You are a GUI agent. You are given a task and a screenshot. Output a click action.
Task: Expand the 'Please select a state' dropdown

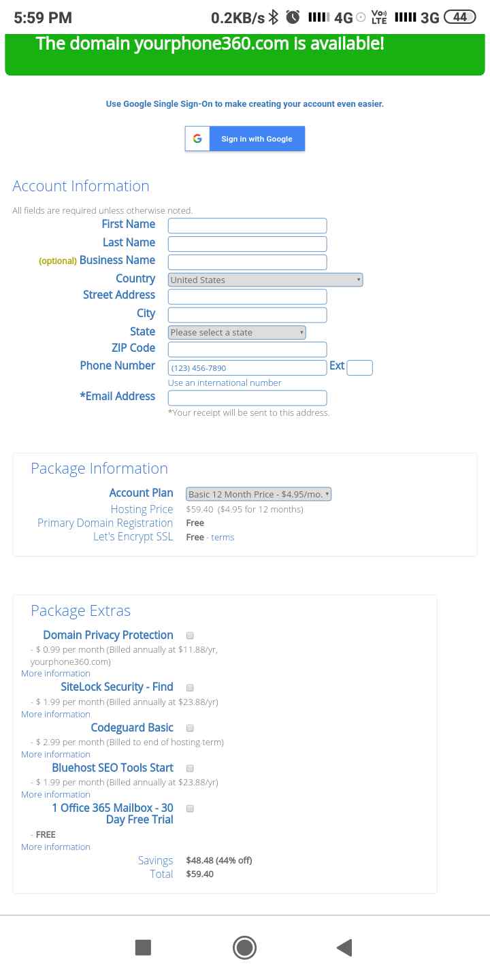[x=237, y=332]
